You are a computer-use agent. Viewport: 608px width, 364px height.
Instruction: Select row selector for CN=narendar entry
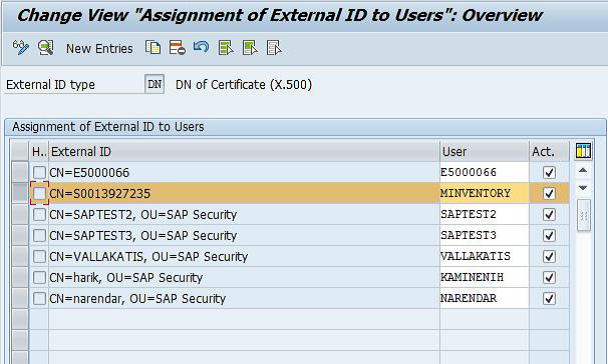(20, 298)
